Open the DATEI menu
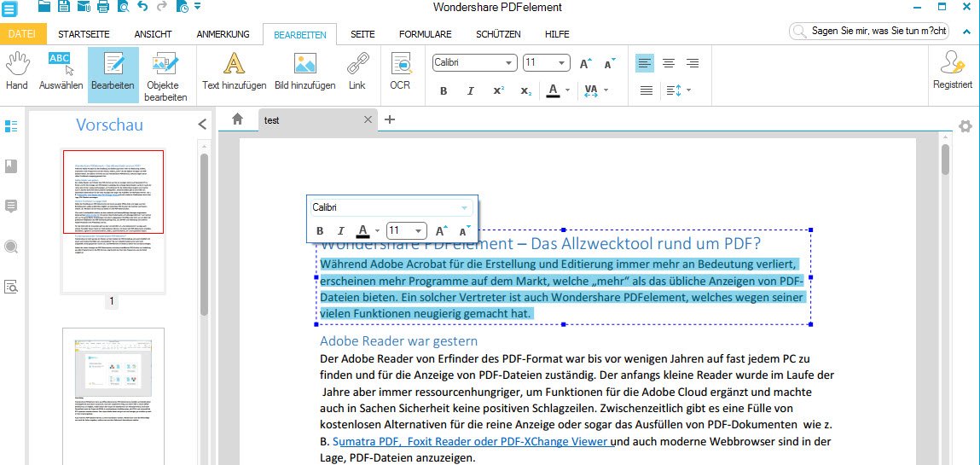 tap(22, 34)
